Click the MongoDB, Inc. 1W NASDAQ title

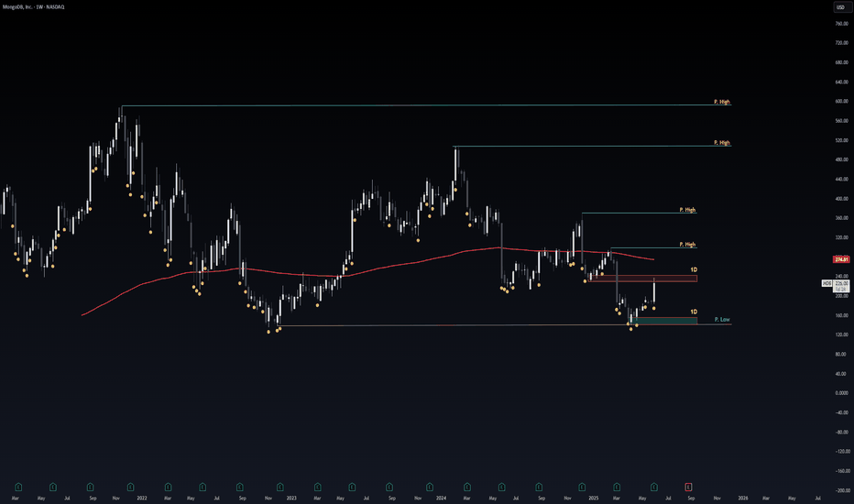coord(34,7)
